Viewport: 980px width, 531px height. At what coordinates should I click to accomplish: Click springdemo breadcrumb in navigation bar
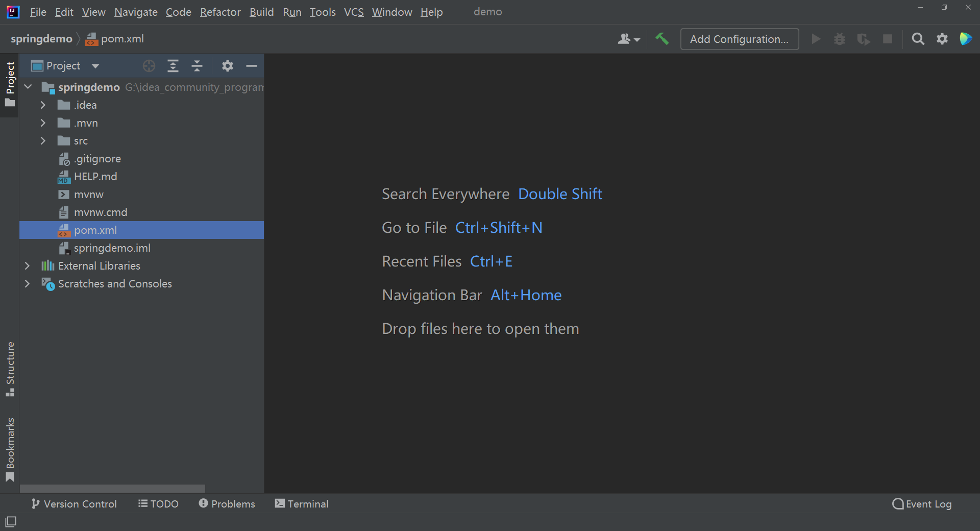41,39
